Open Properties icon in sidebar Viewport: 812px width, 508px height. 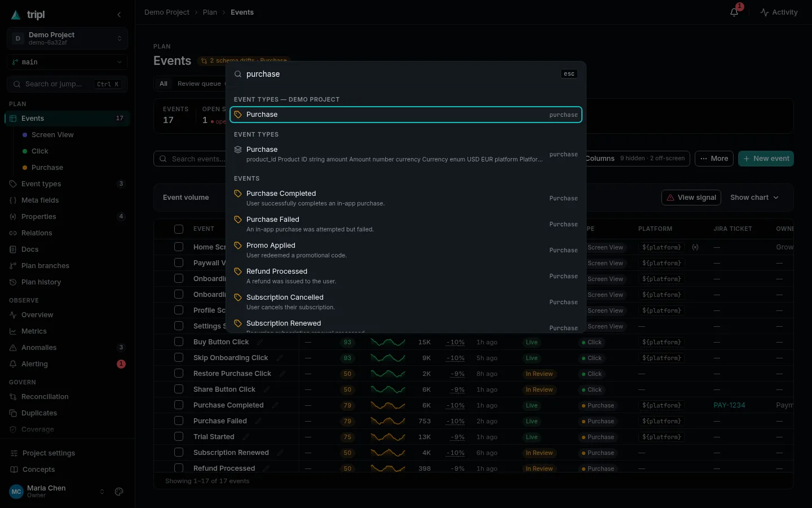tap(13, 217)
